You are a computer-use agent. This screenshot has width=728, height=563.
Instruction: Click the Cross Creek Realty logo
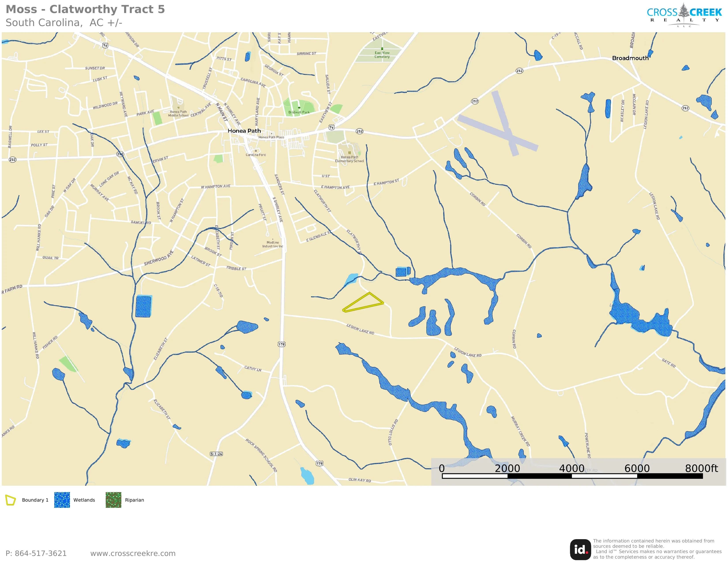(x=684, y=15)
